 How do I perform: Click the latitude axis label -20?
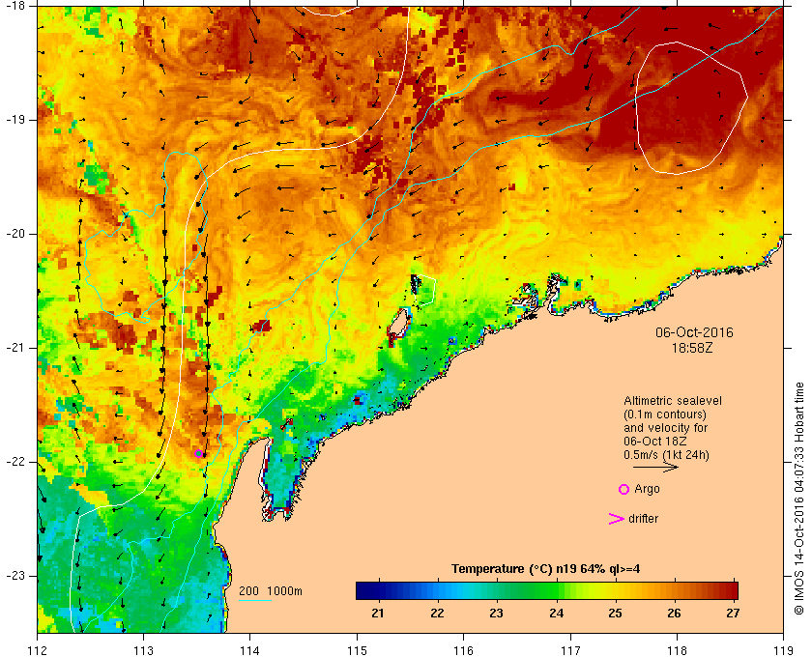click(x=14, y=234)
